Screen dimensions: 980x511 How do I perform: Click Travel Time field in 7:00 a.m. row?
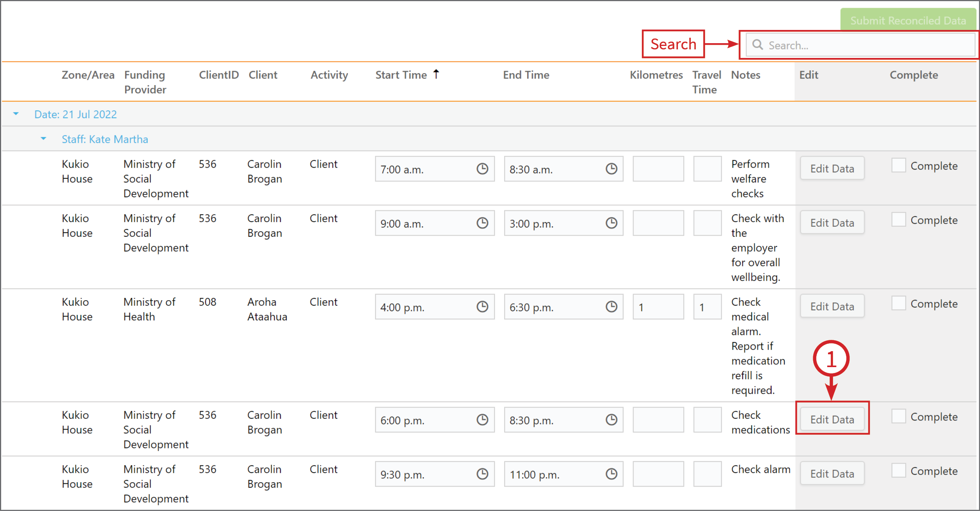click(x=707, y=169)
